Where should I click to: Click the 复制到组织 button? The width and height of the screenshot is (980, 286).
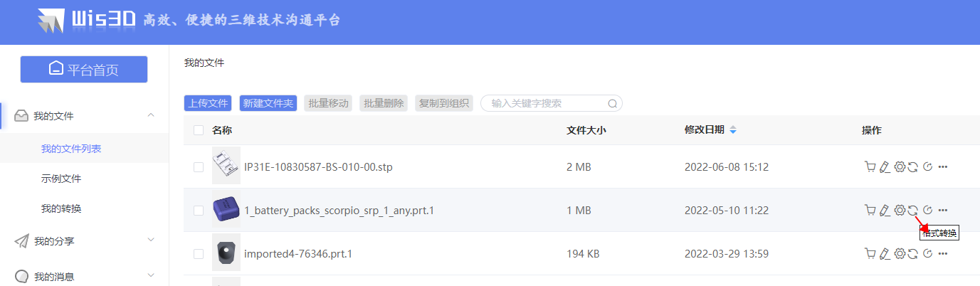(444, 103)
